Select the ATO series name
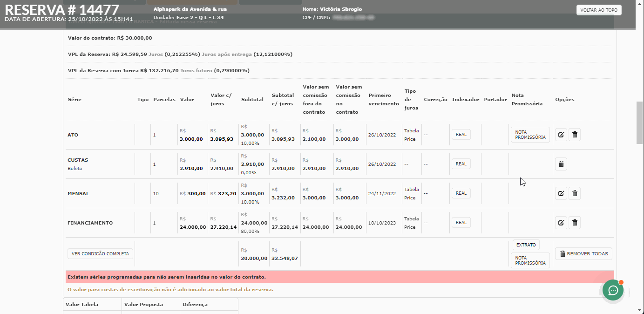 click(x=73, y=135)
